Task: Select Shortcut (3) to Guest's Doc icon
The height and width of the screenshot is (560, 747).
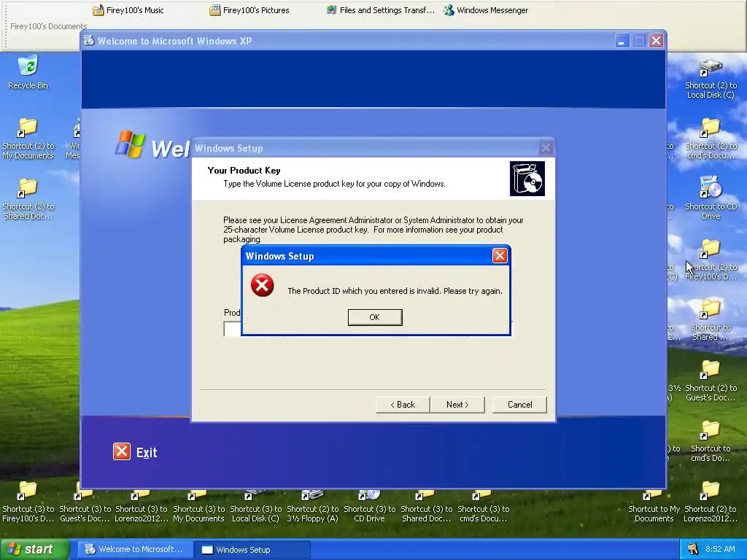Action: (85, 506)
